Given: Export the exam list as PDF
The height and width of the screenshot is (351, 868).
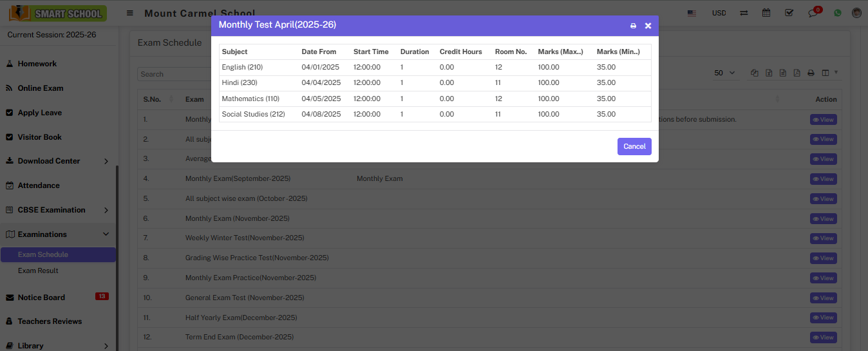Looking at the screenshot, I should (x=797, y=73).
